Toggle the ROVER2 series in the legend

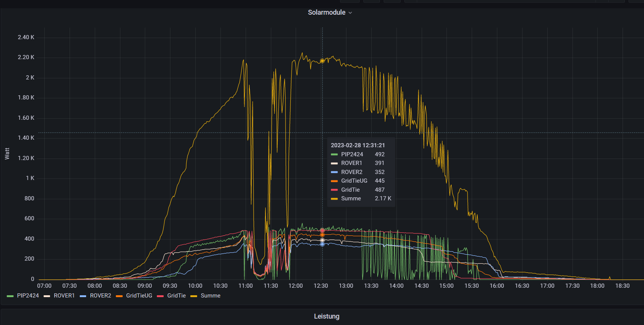[x=100, y=296]
